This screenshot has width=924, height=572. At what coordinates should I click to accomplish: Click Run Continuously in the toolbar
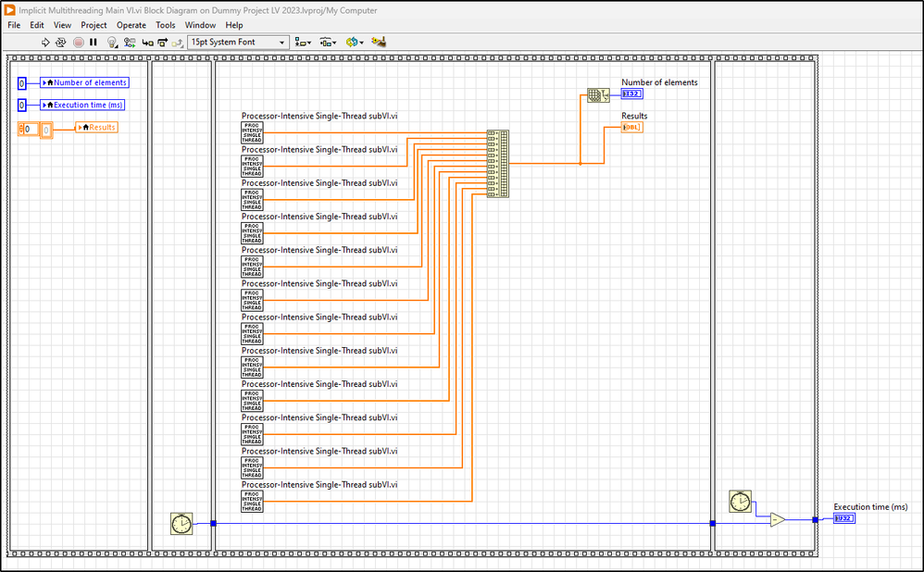[x=61, y=42]
